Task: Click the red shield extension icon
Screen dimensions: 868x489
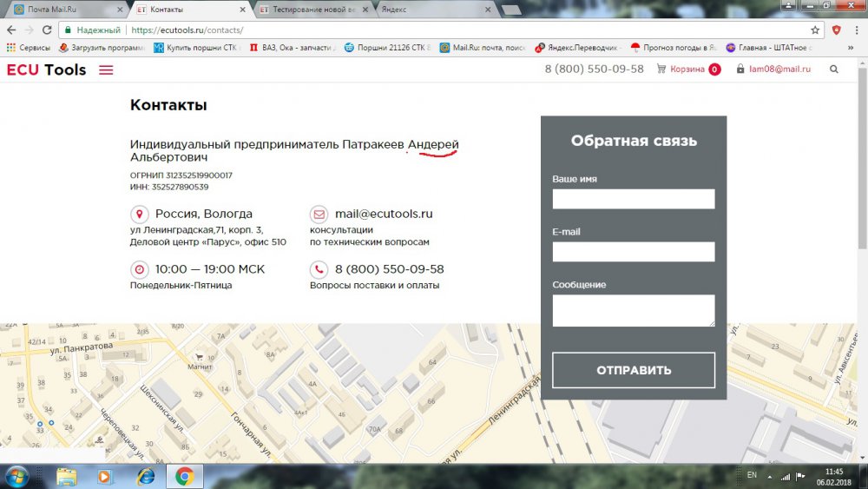Action: click(x=837, y=30)
